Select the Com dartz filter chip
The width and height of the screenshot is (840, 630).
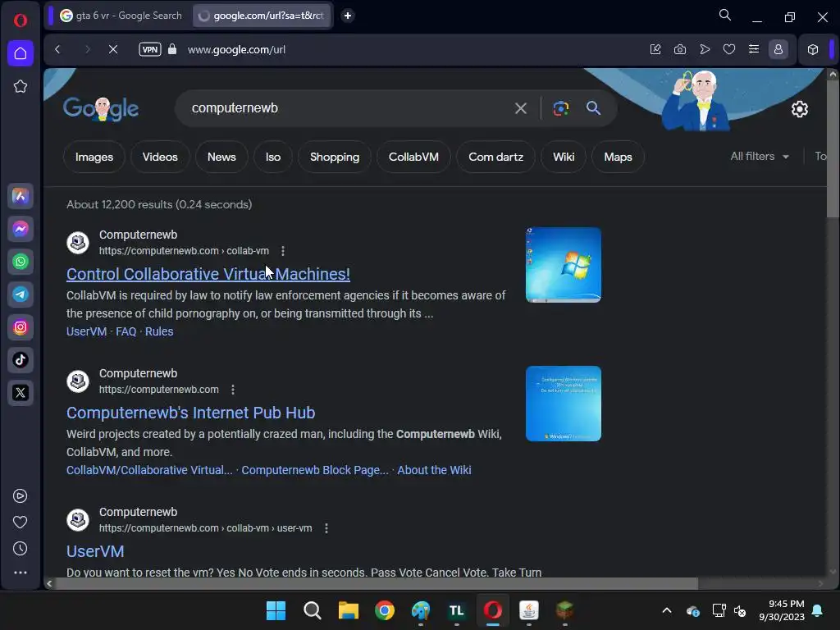496,157
